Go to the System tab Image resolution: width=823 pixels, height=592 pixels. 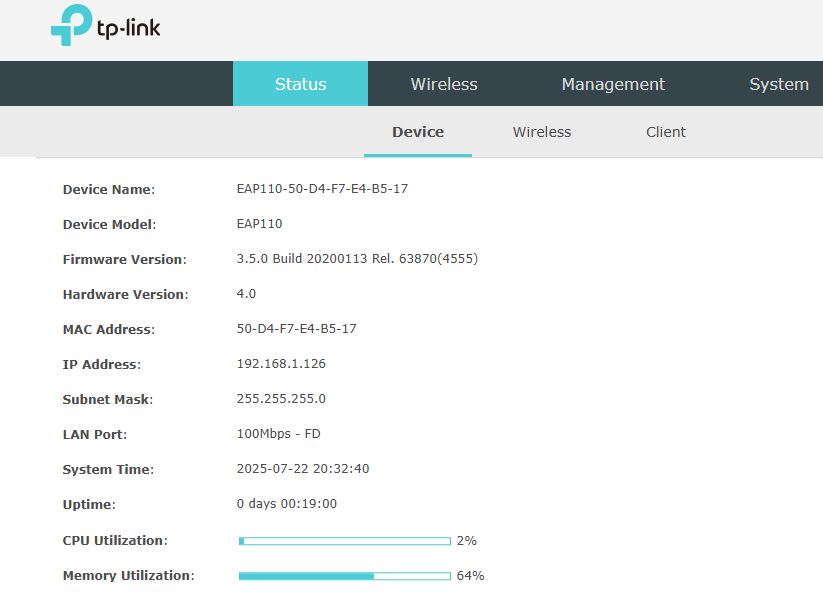[779, 84]
